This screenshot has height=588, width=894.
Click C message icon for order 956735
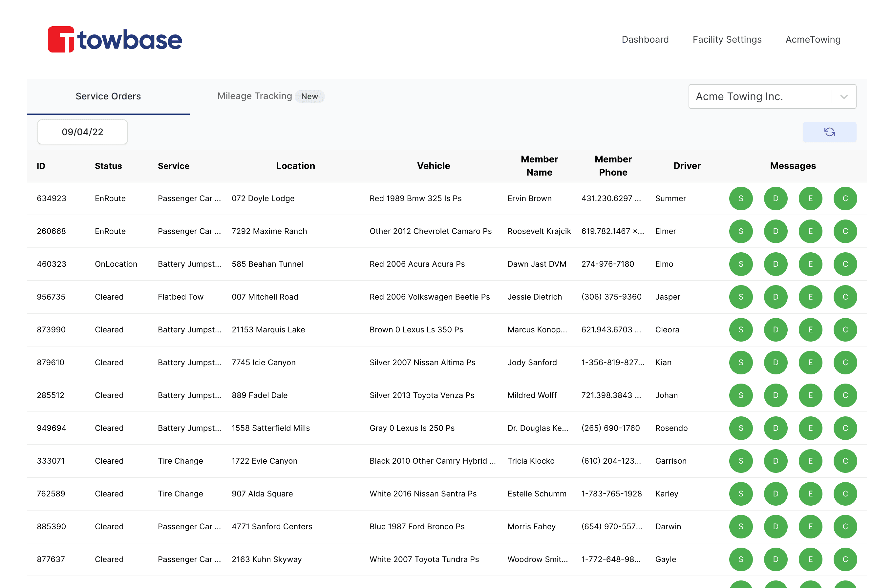coord(845,297)
